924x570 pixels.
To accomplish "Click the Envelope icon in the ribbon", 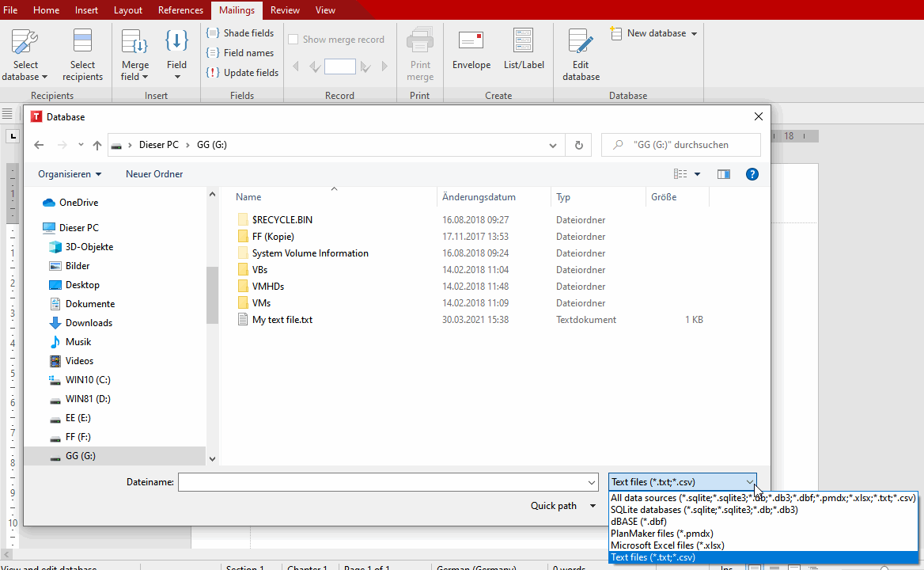I will click(471, 42).
